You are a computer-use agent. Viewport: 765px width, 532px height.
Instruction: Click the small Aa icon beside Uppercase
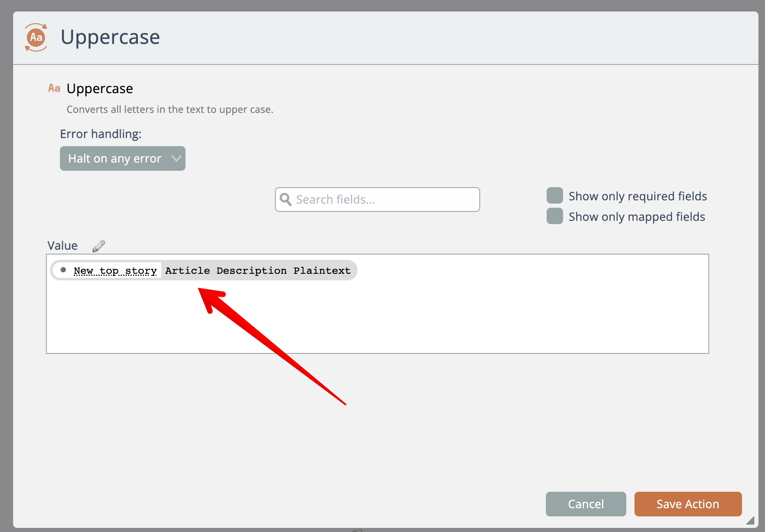[54, 88]
